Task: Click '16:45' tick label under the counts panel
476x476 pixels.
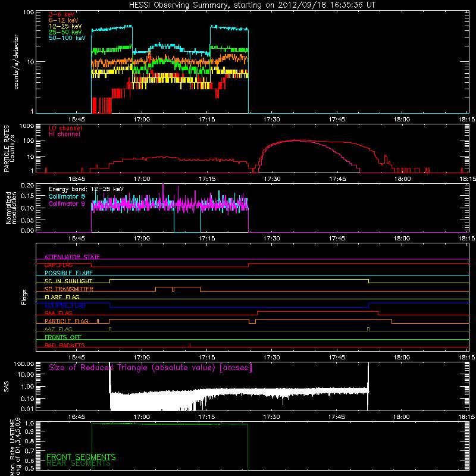Action: click(77, 120)
